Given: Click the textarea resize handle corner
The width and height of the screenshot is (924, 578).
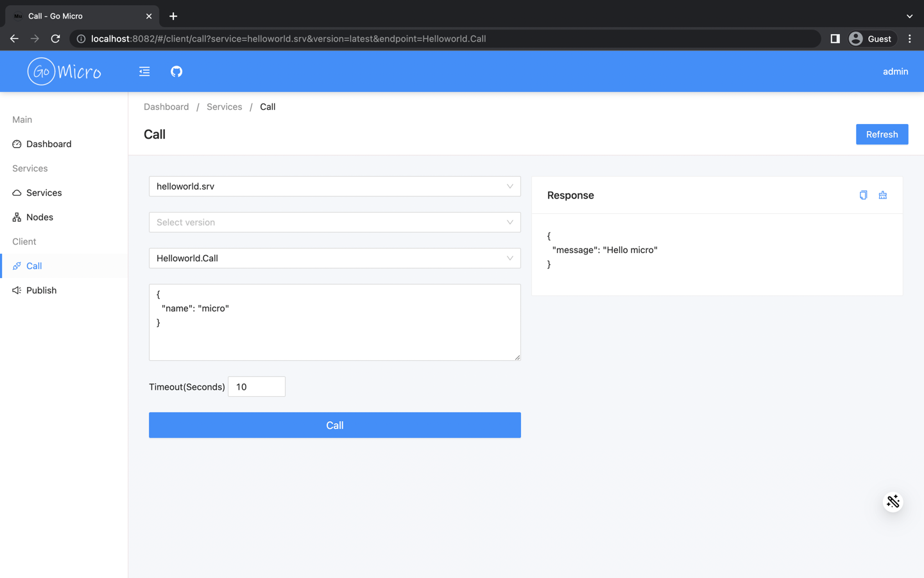Looking at the screenshot, I should 517,357.
